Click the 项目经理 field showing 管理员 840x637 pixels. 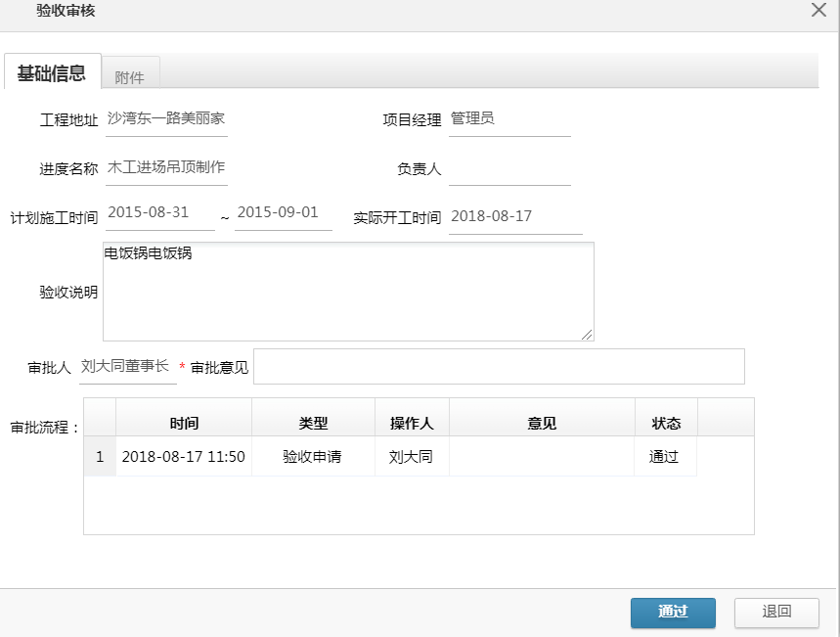[508, 115]
